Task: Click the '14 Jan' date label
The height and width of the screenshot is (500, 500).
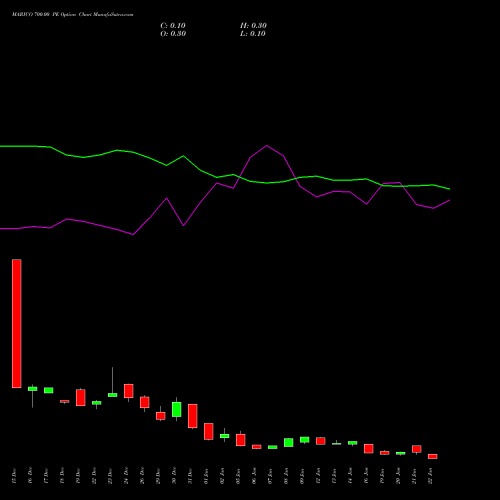Action: pyautogui.click(x=350, y=476)
